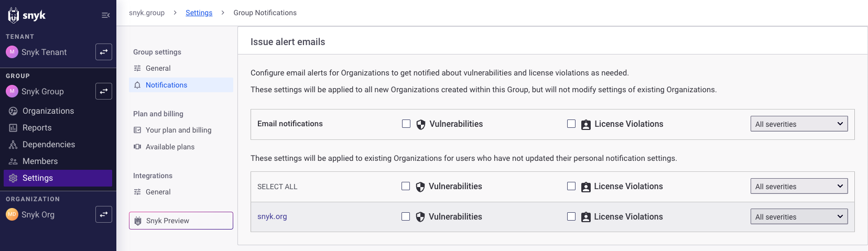Go to Members in the sidebar
The image size is (868, 251).
tap(40, 161)
